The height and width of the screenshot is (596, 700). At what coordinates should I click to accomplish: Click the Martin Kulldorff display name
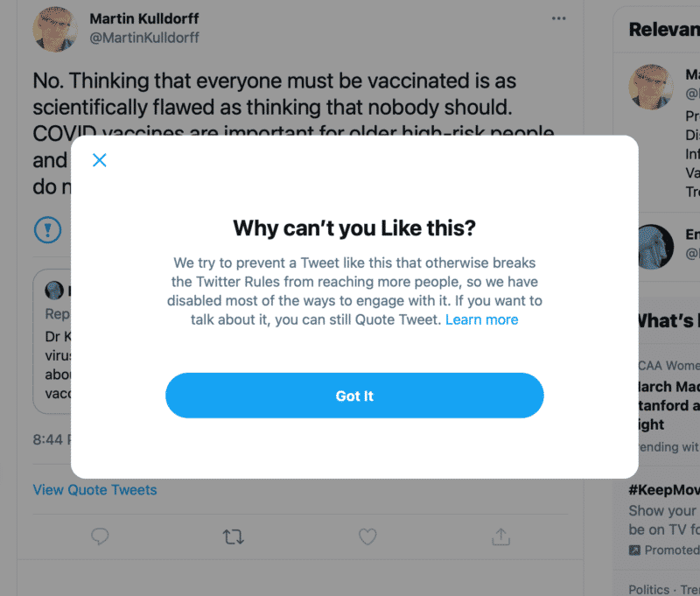[x=144, y=18]
